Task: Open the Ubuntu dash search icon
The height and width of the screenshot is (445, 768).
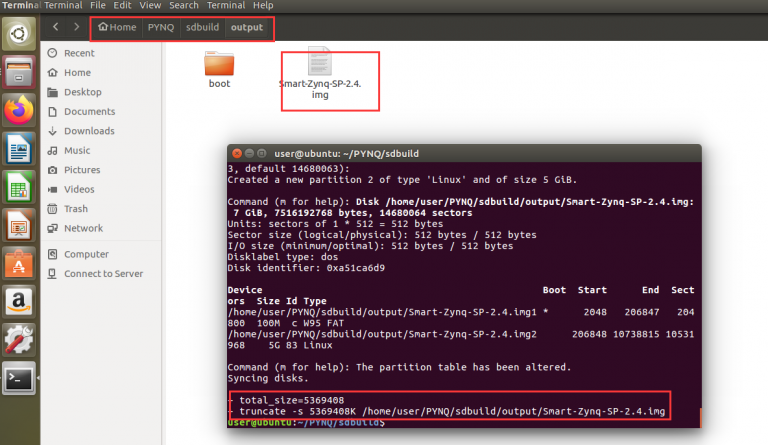Action: click(19, 34)
